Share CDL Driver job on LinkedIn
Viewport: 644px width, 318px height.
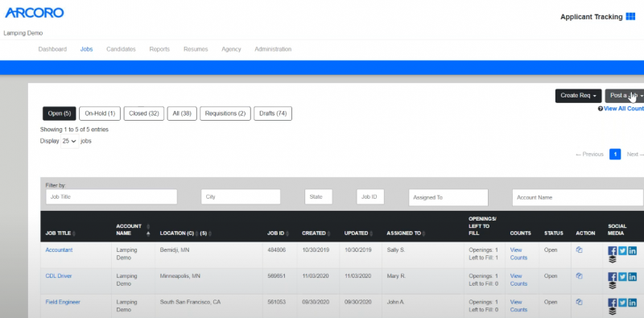point(632,276)
